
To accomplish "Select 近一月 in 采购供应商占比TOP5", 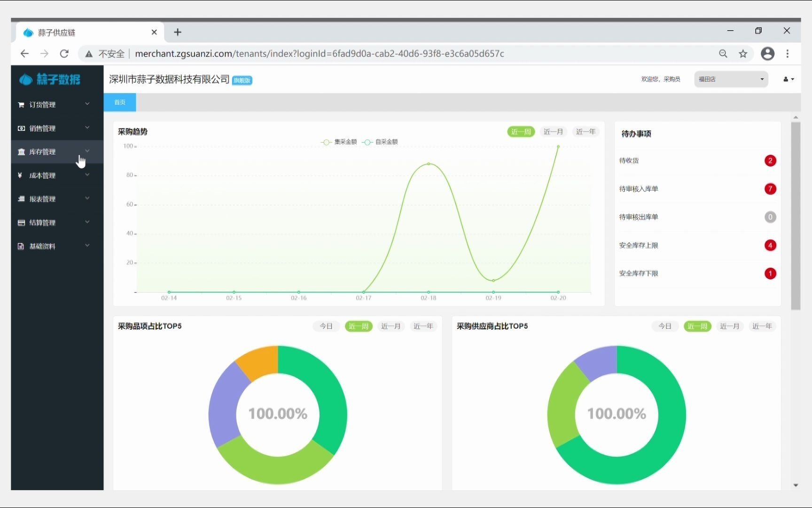I will (x=730, y=326).
